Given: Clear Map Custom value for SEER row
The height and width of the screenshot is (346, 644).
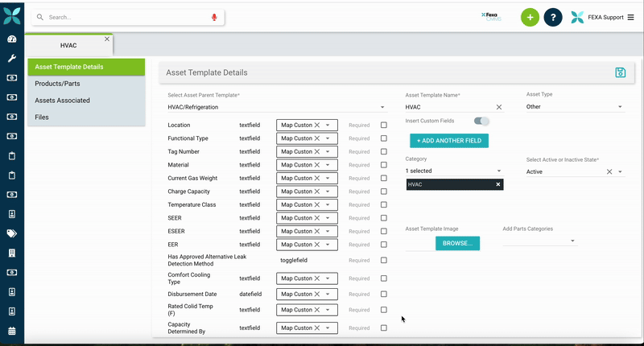Looking at the screenshot, I should pyautogui.click(x=317, y=218).
